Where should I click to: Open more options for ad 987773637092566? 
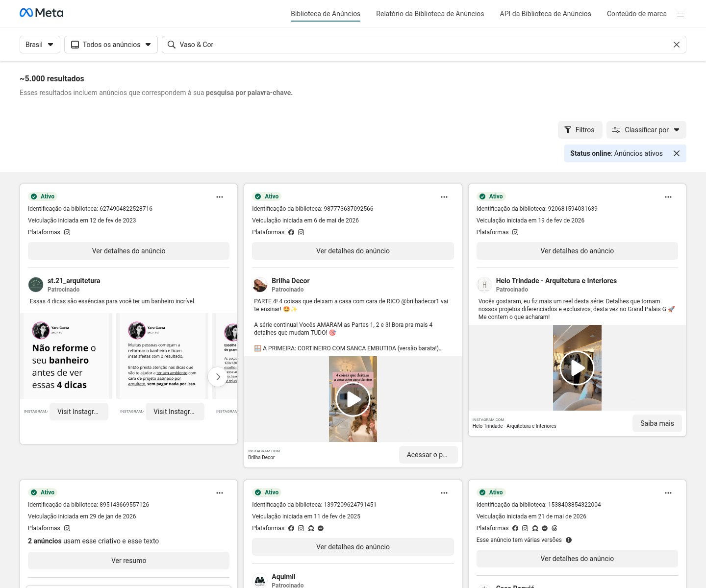tap(444, 197)
